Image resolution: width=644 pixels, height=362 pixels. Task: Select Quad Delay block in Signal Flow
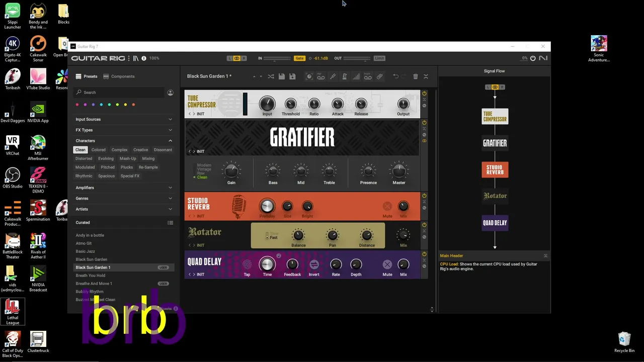tap(495, 223)
